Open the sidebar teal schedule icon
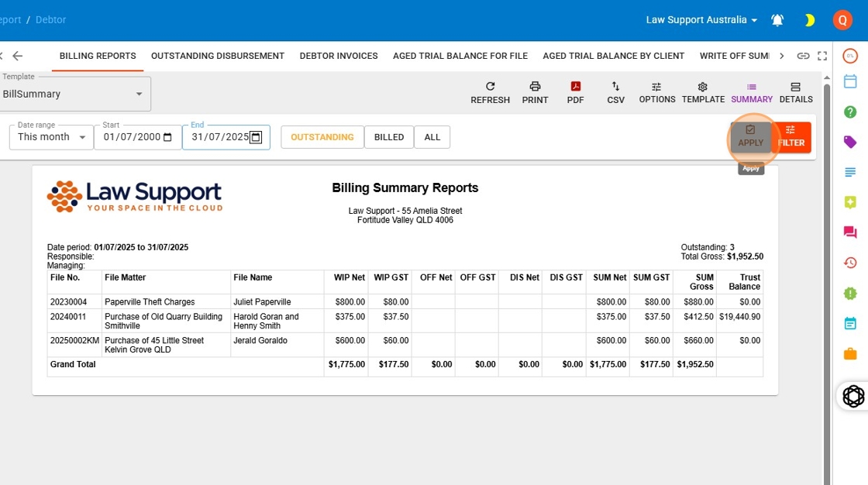This screenshot has width=868, height=485. pyautogui.click(x=849, y=323)
